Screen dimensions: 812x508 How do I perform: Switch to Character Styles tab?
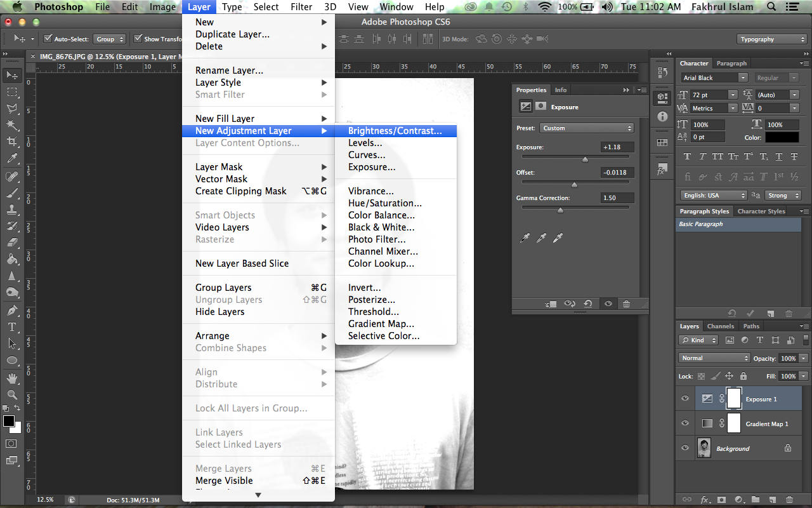(761, 211)
